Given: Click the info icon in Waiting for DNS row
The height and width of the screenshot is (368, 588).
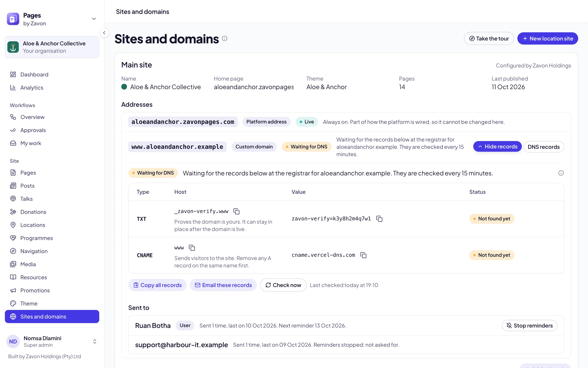Looking at the screenshot, I should point(561,173).
